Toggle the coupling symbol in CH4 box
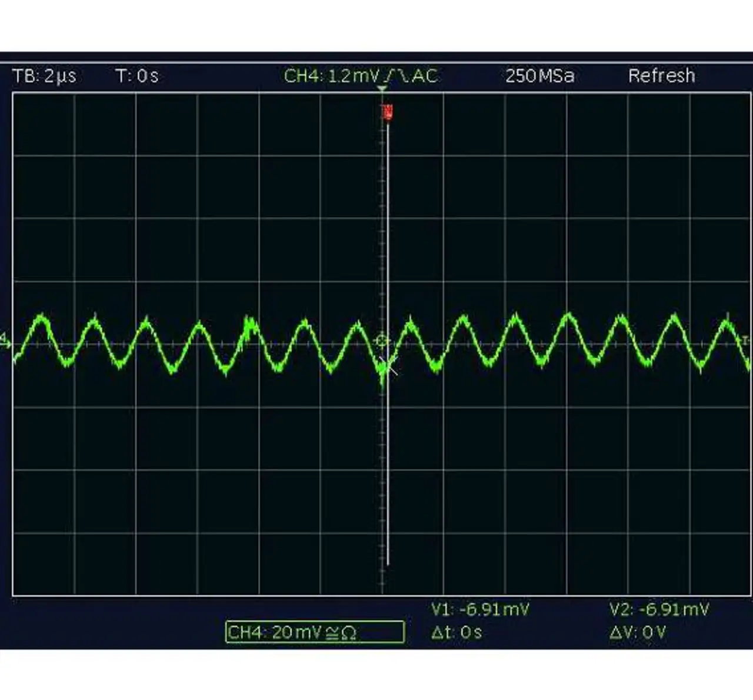 [332, 633]
